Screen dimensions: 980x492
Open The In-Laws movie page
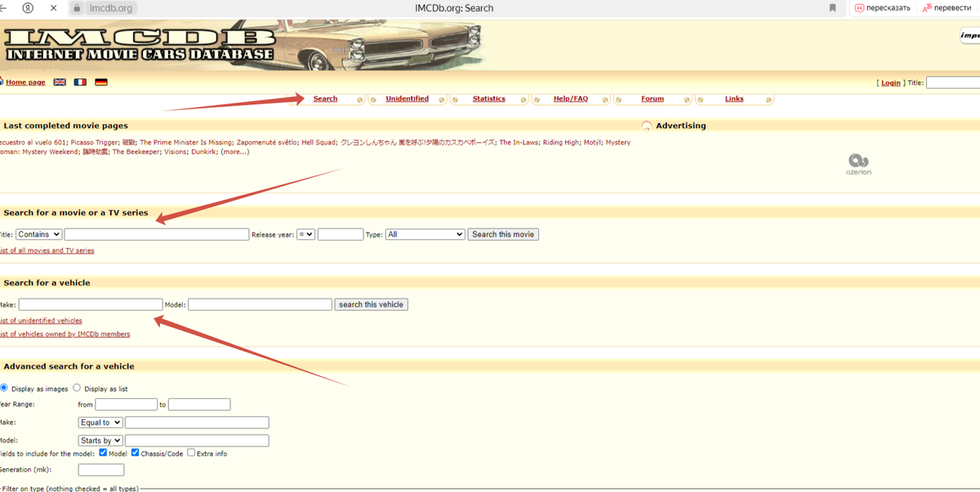point(519,142)
